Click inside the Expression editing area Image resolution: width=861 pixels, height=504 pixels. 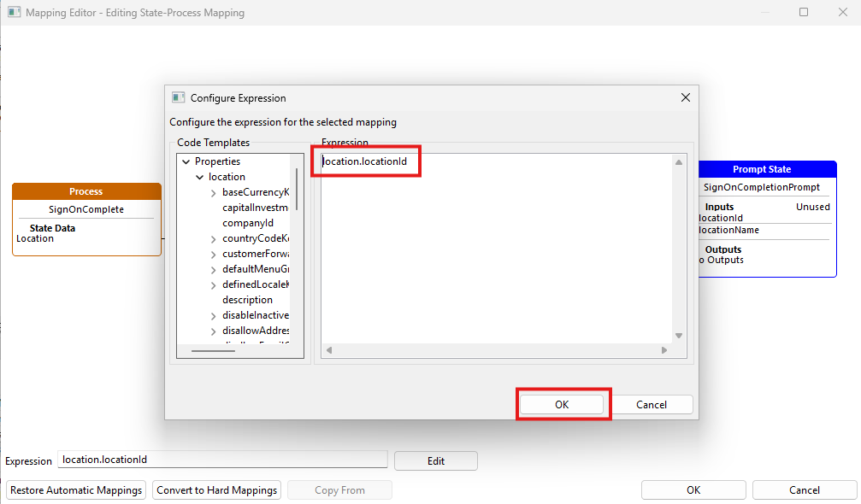click(x=496, y=248)
